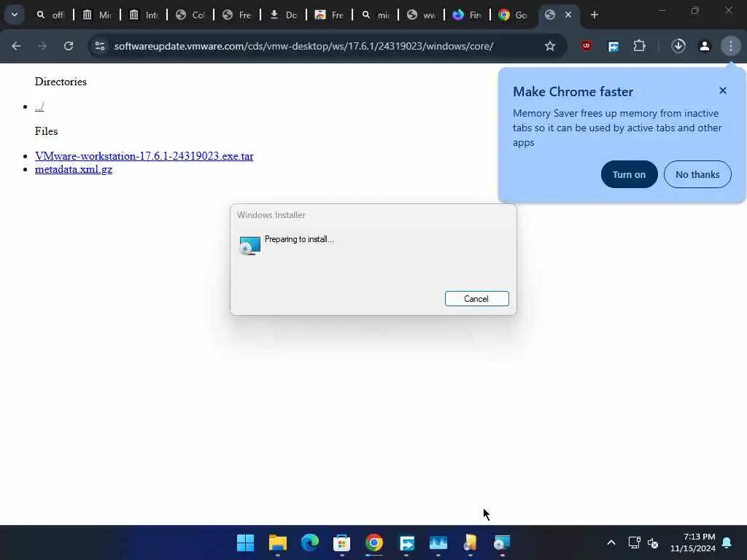Switch to the 'Mic' archive tab
This screenshot has height=560, width=747.
pos(97,15)
